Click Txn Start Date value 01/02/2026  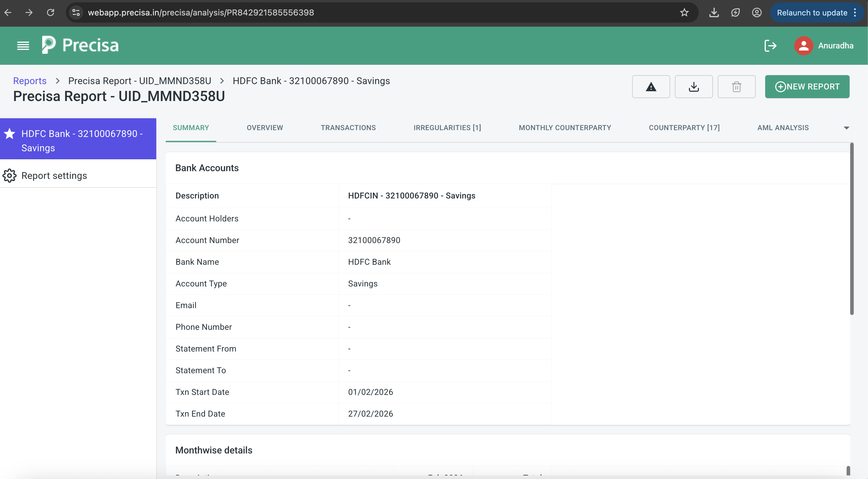(370, 392)
